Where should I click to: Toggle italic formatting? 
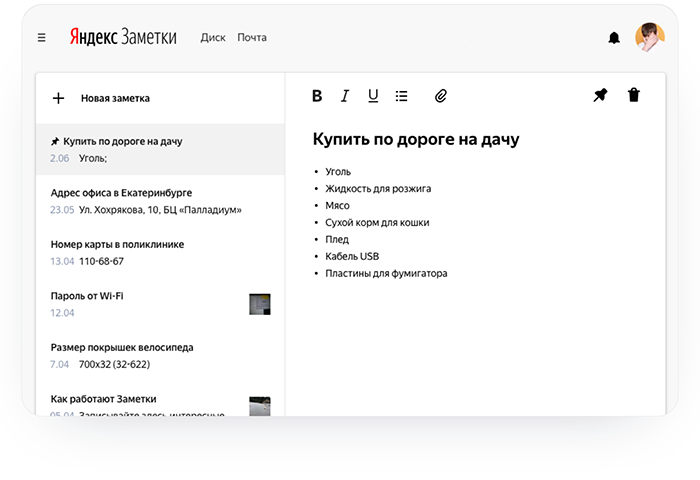coord(345,96)
